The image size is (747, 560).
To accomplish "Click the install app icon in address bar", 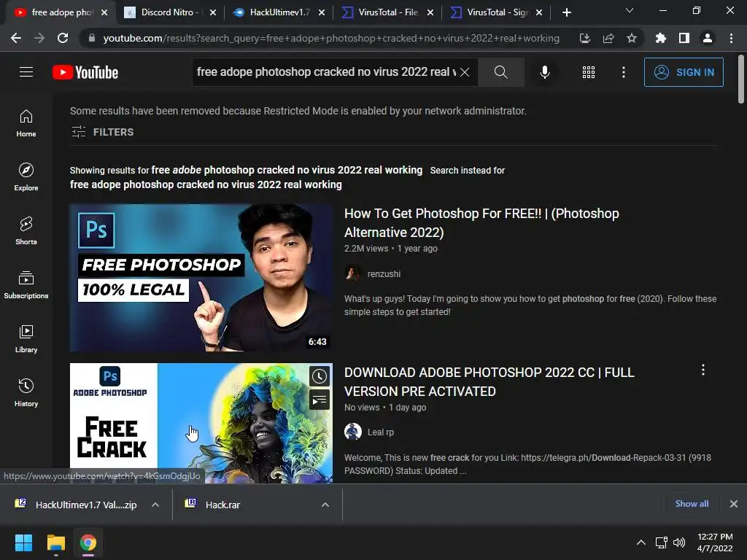I will (584, 38).
